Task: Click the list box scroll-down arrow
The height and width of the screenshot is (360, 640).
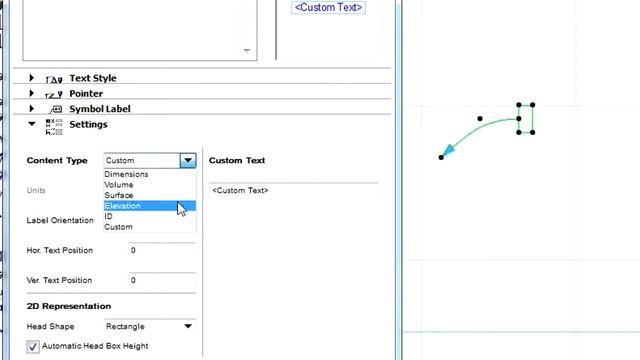Action: coord(247,51)
